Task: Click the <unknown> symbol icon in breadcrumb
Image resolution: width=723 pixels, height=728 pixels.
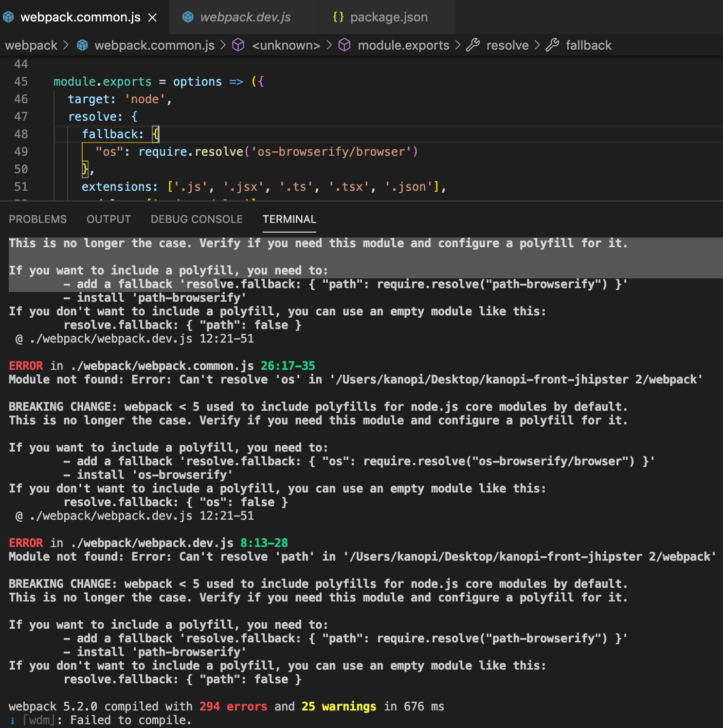Action: [x=238, y=45]
